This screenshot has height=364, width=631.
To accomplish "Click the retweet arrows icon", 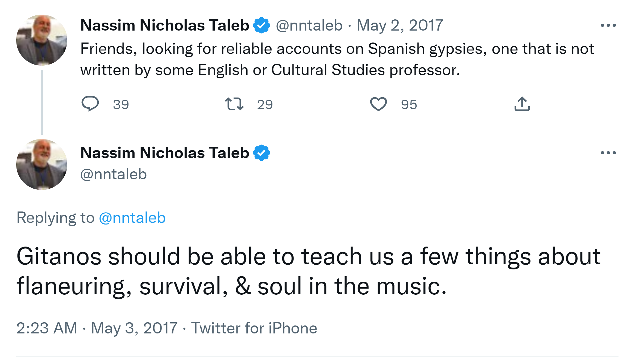I will click(x=234, y=104).
